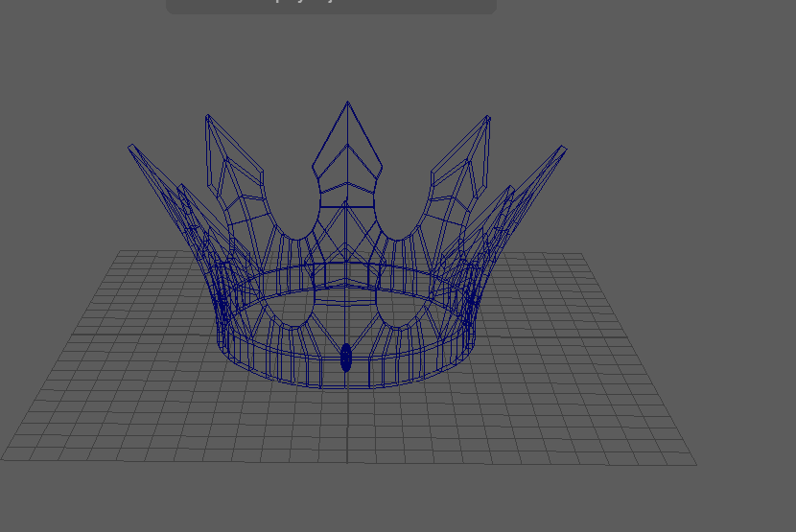Select the rightmost crown spike tip
Image resolution: width=796 pixels, height=532 pixels.
point(564,148)
